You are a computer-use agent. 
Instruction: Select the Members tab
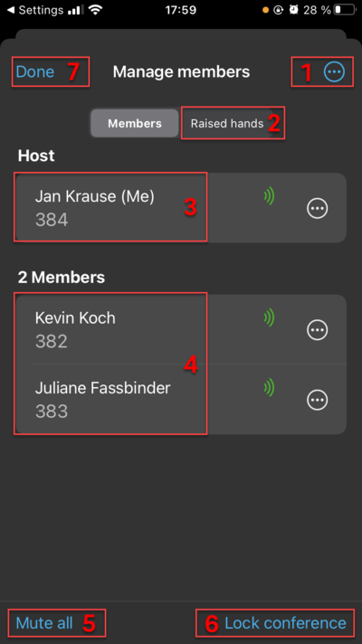tap(134, 123)
